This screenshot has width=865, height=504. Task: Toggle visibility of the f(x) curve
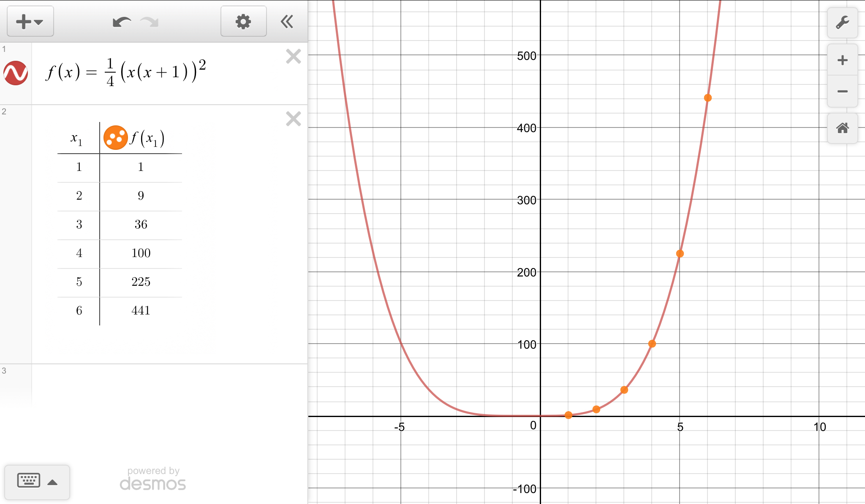[x=16, y=73]
